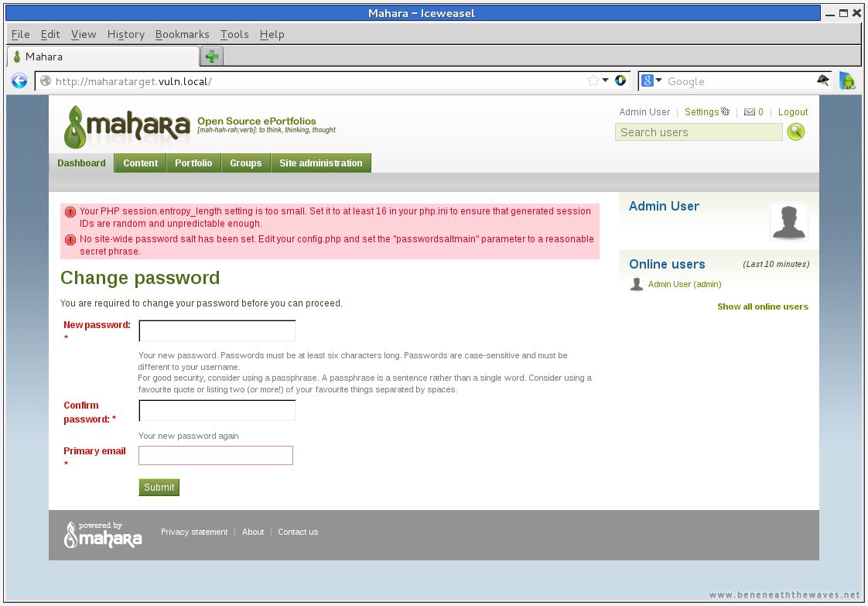Image resolution: width=868 pixels, height=606 pixels.
Task: Click the search magnifier in the Google box
Action: point(822,80)
